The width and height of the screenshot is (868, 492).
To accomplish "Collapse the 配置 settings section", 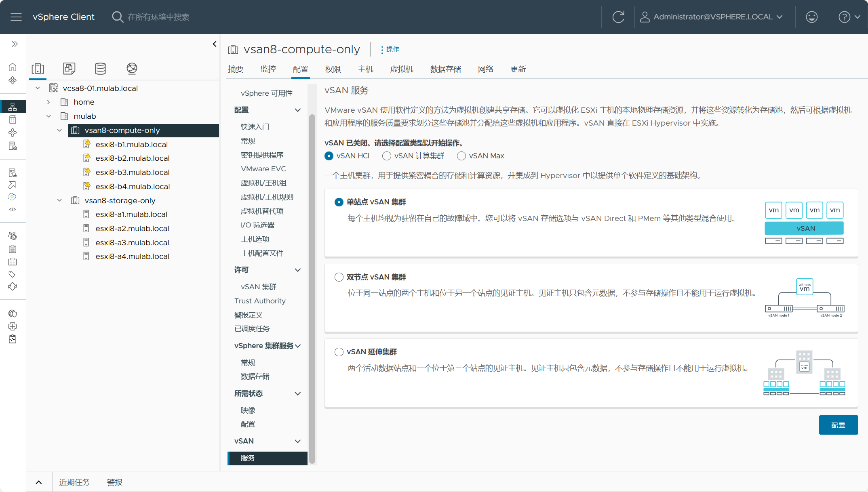I will pyautogui.click(x=297, y=110).
